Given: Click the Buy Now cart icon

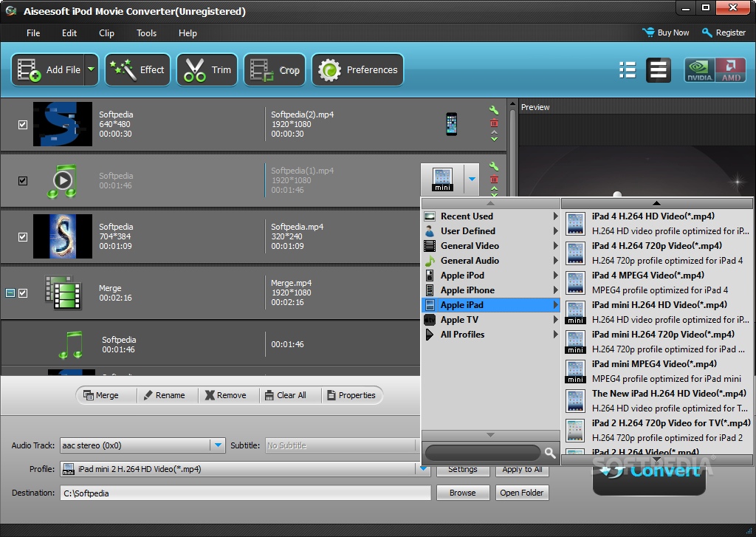Looking at the screenshot, I should pos(648,33).
